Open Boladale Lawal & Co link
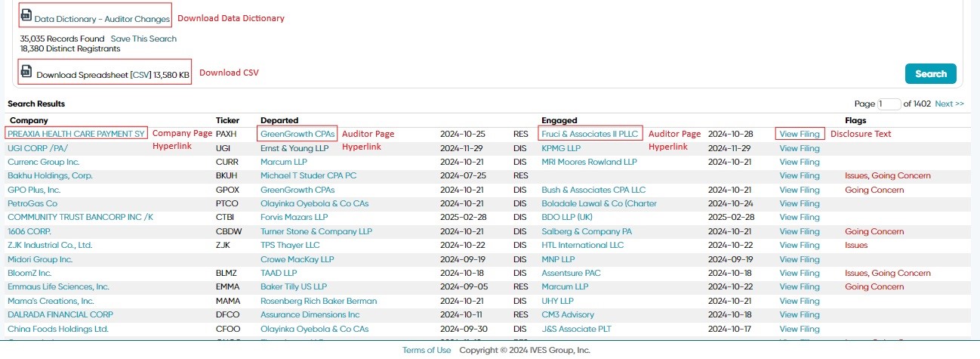The image size is (980, 359). coord(599,203)
